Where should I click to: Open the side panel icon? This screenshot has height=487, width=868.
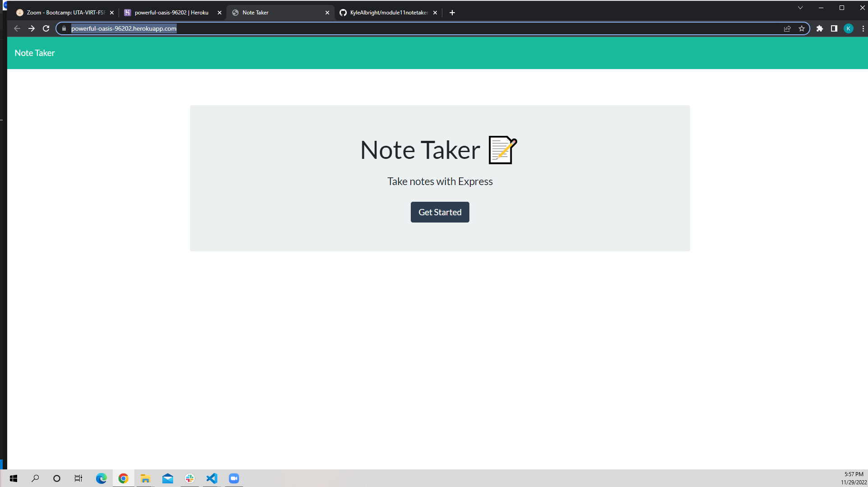tap(834, 28)
